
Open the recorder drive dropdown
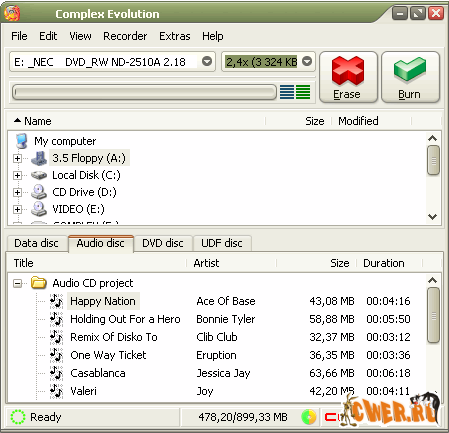207,61
